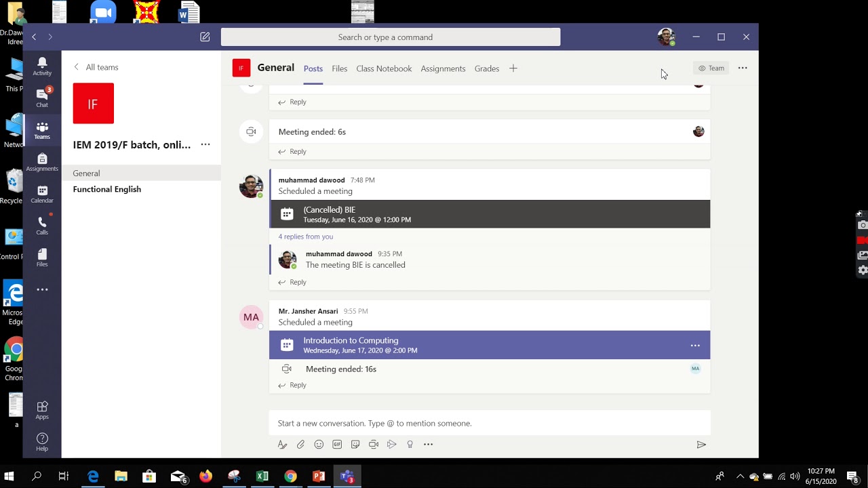Go back to All teams
Viewport: 868px width, 488px height.
click(96, 67)
